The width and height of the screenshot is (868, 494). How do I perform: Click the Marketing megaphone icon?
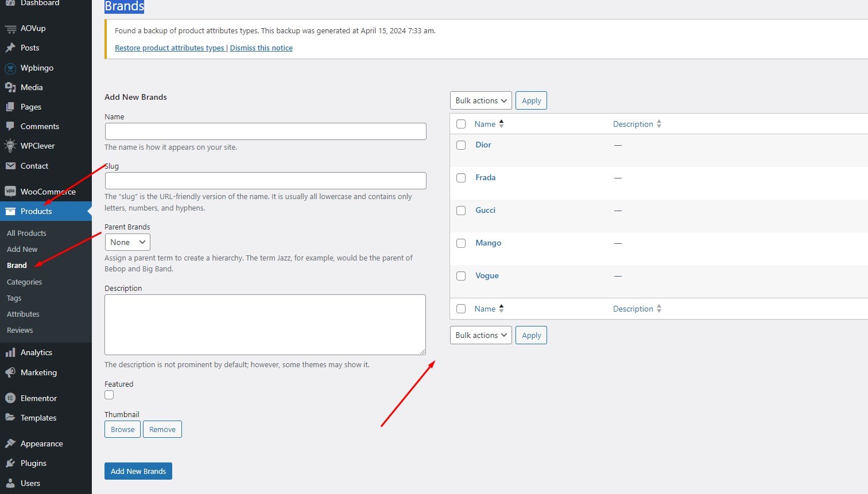(10, 372)
